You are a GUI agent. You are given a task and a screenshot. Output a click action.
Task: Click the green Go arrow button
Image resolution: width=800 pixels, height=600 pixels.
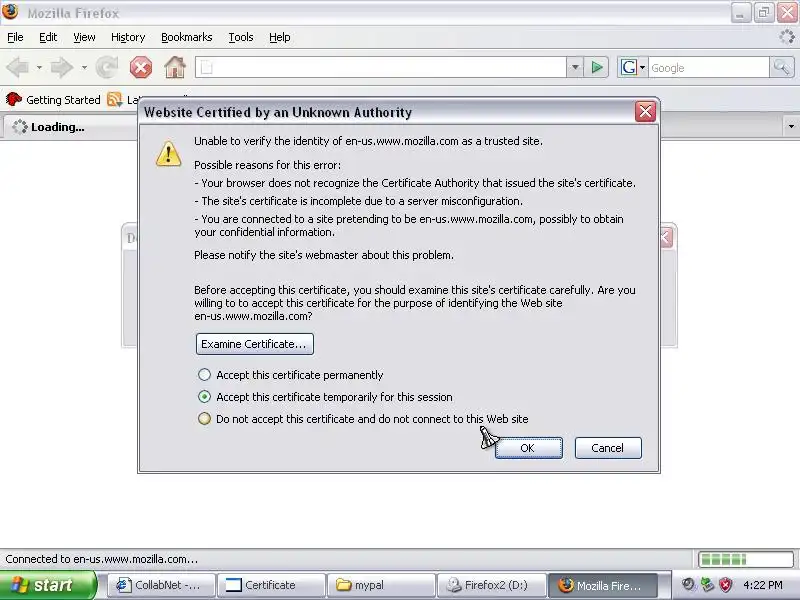coord(596,67)
